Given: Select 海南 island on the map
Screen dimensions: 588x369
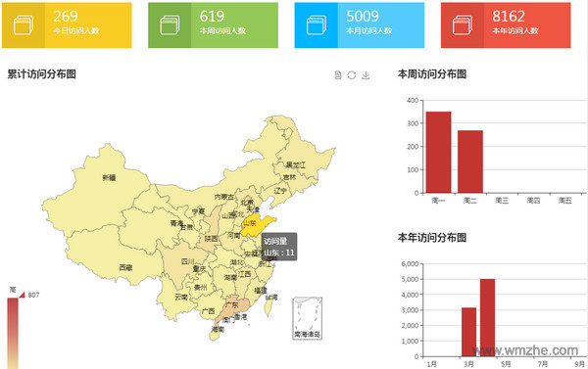Looking at the screenshot, I should pos(215,335).
